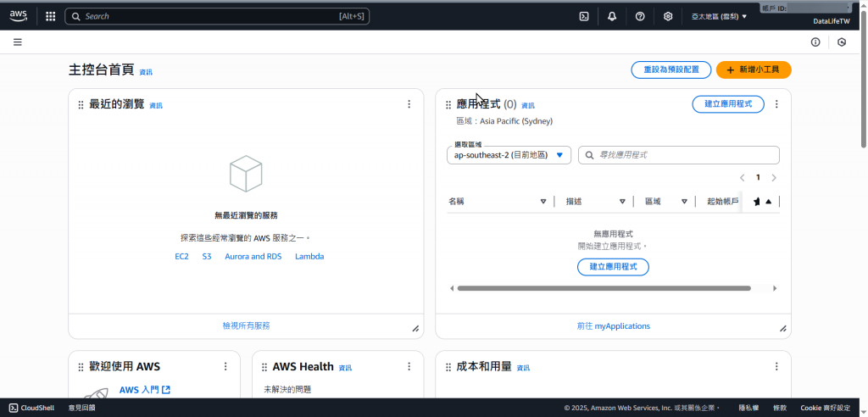The height and width of the screenshot is (417, 868).
Task: Open the AWS Health widget kebab menu
Action: [x=409, y=366]
